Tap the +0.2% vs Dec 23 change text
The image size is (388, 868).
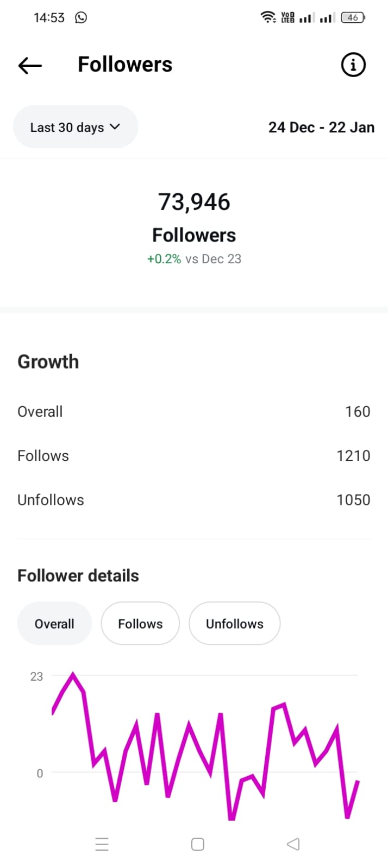pyautogui.click(x=194, y=259)
